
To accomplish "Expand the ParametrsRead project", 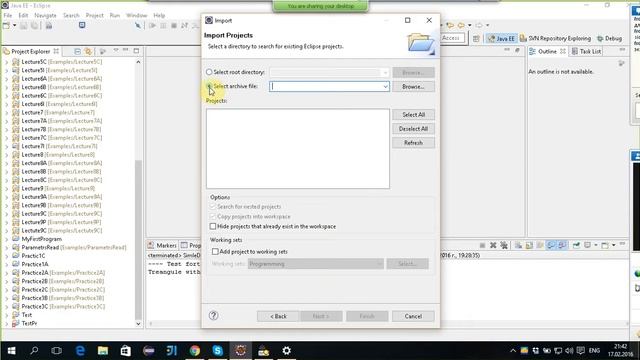I will pos(6,248).
